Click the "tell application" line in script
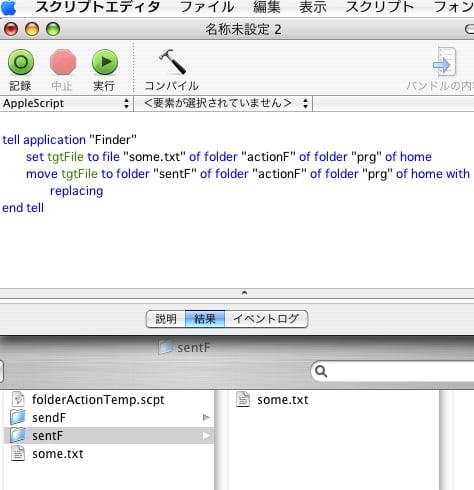The height and width of the screenshot is (490, 474). coord(69,140)
